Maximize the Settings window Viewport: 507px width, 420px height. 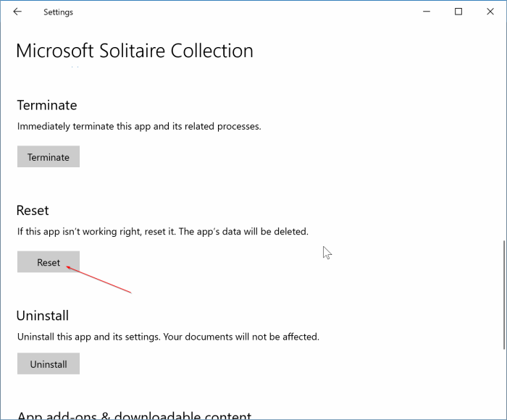tap(458, 12)
